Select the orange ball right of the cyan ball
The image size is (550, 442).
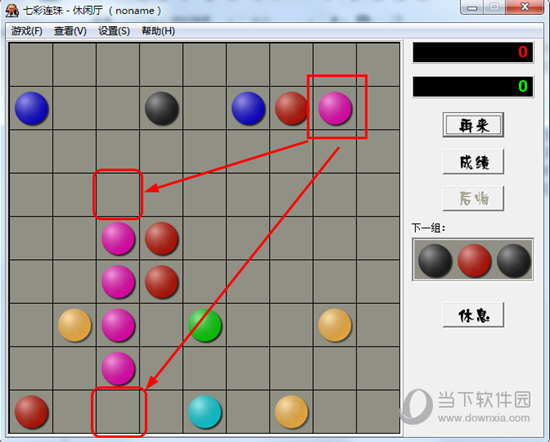click(291, 412)
